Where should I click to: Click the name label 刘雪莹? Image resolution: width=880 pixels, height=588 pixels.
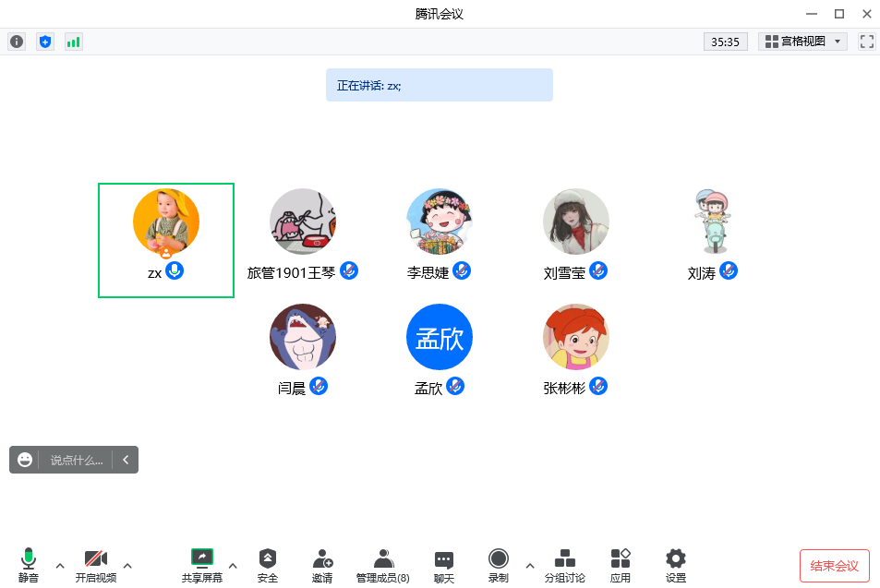(564, 273)
